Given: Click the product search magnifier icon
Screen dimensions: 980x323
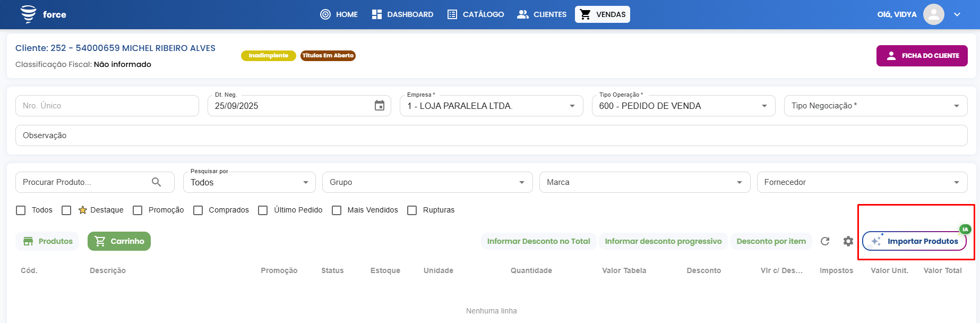Looking at the screenshot, I should (157, 182).
